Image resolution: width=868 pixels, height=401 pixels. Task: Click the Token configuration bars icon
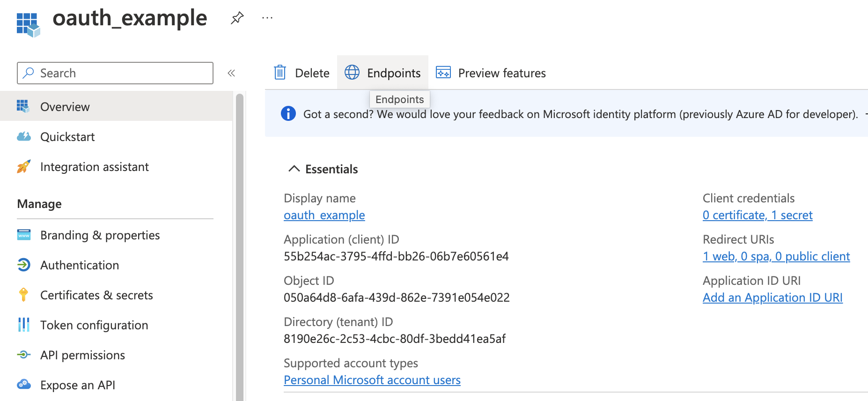23,325
